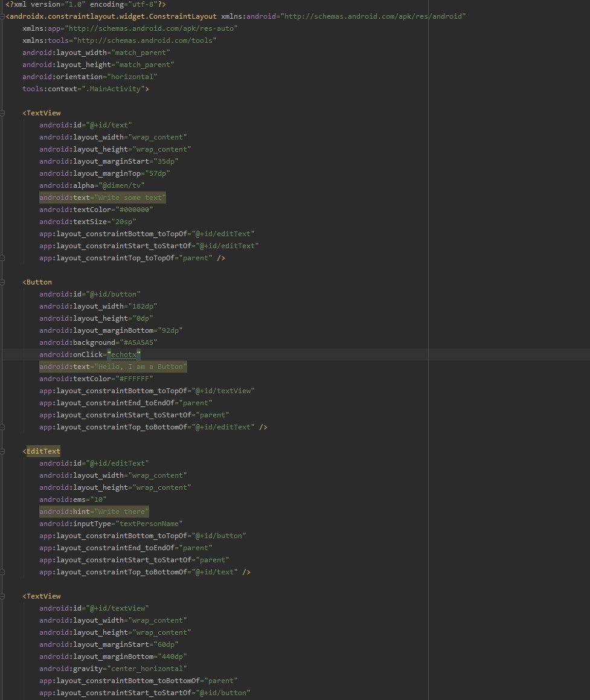The width and height of the screenshot is (590, 700).
Task: Collapse the fold marker beside <Button tag
Action: (x=2, y=282)
